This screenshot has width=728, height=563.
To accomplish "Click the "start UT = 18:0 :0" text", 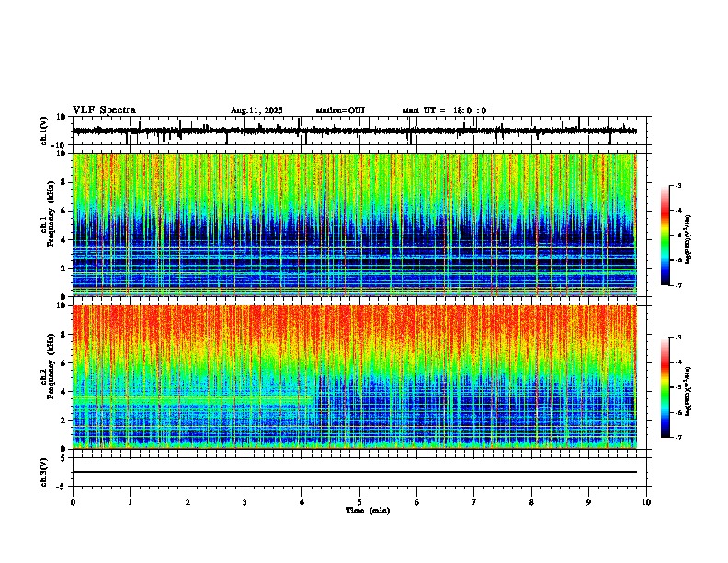I will [444, 110].
